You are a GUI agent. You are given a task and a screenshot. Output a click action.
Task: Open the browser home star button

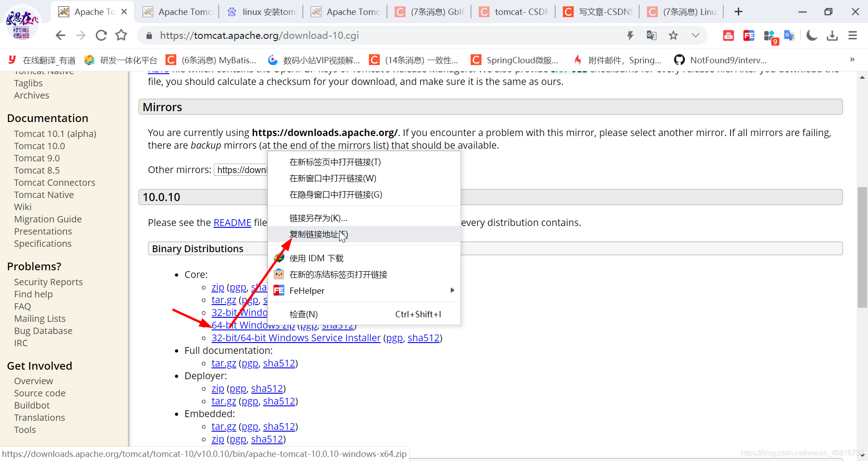click(121, 35)
